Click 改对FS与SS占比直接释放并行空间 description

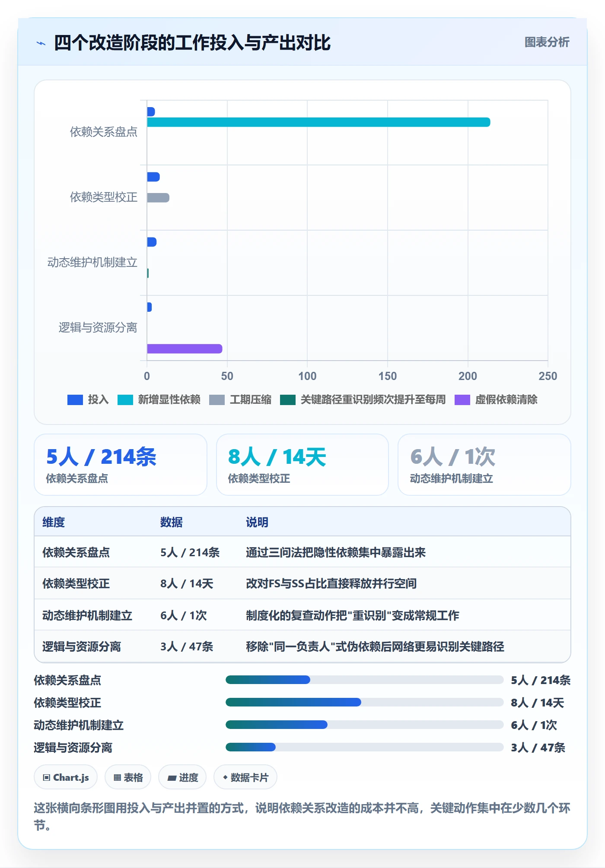click(x=331, y=583)
